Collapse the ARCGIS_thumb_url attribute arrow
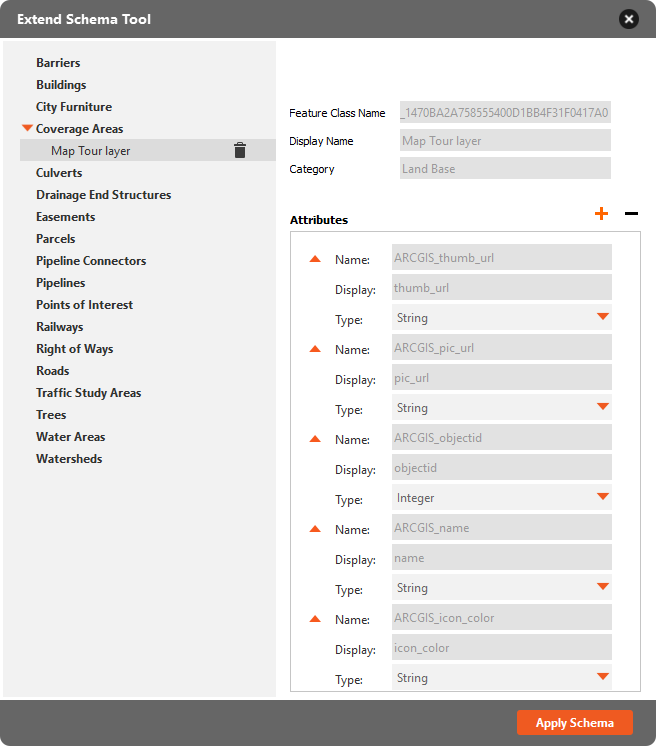Image resolution: width=656 pixels, height=746 pixels. (315, 259)
